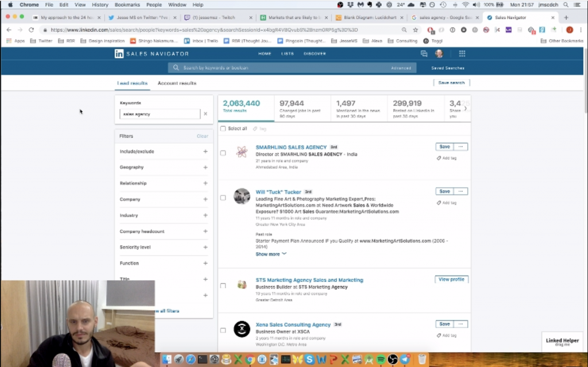This screenshot has width=588, height=367.
Task: Bookmark this page with the star icon
Action: (415, 30)
